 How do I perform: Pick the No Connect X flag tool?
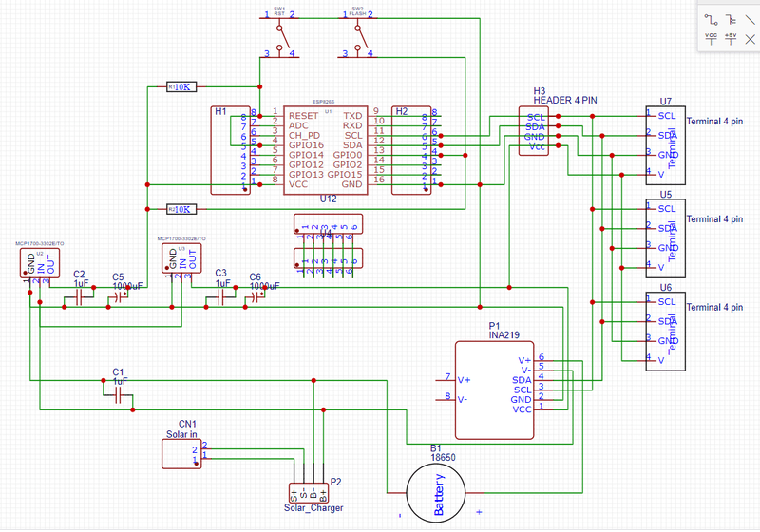(750, 39)
